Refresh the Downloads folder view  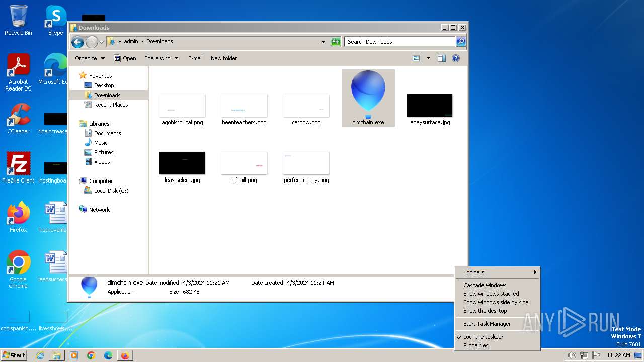click(x=336, y=42)
